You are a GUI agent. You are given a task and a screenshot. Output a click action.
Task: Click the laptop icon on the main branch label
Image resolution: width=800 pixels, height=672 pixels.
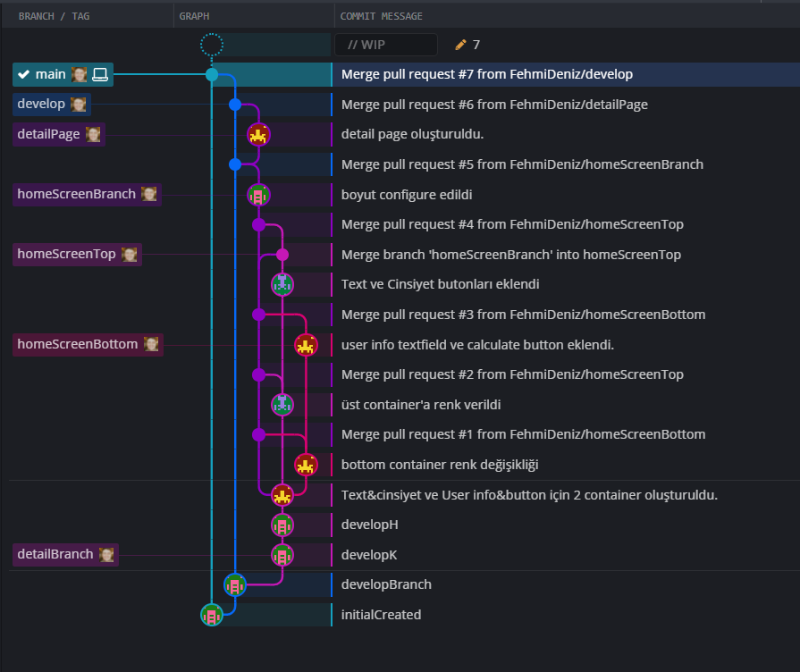click(98, 74)
